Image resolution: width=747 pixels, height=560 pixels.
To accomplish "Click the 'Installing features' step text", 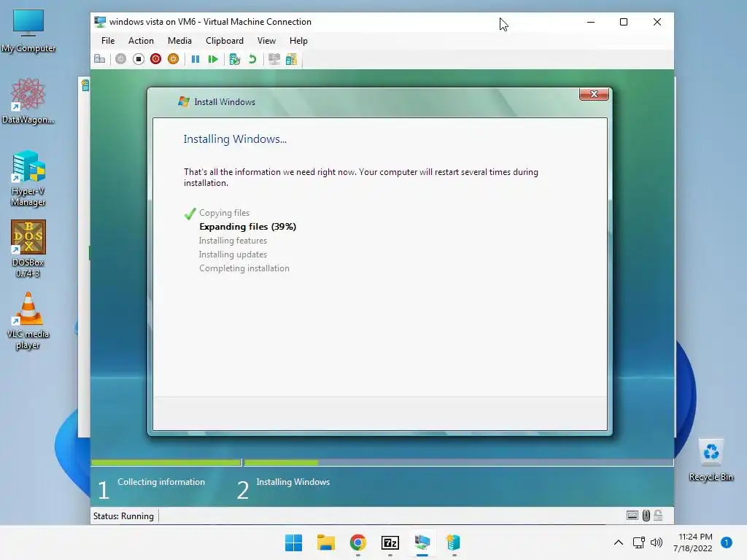I will (233, 241).
